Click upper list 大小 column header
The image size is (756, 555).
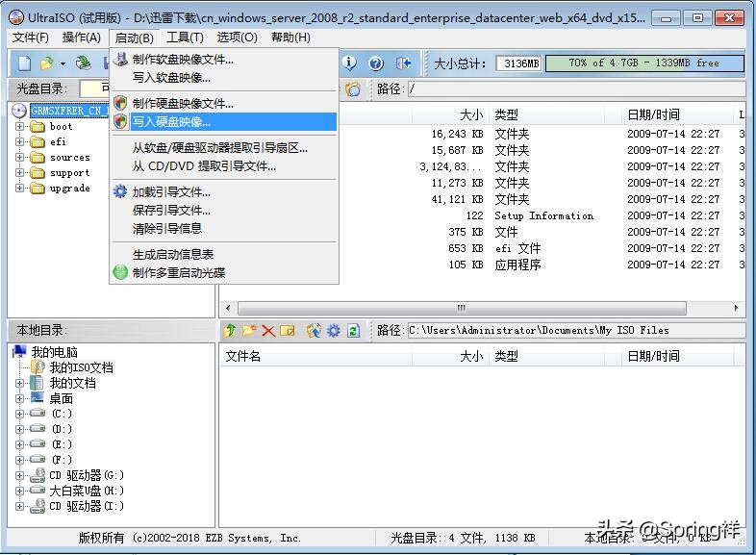450,114
